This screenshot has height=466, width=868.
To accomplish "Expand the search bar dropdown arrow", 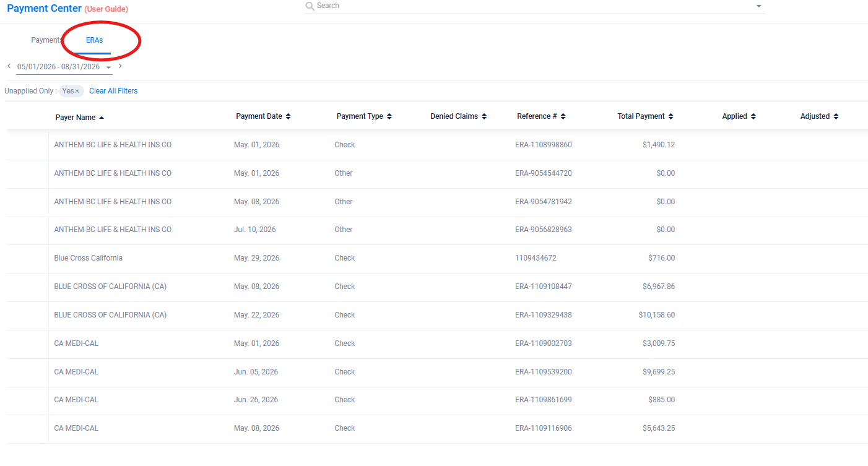I will click(x=759, y=6).
